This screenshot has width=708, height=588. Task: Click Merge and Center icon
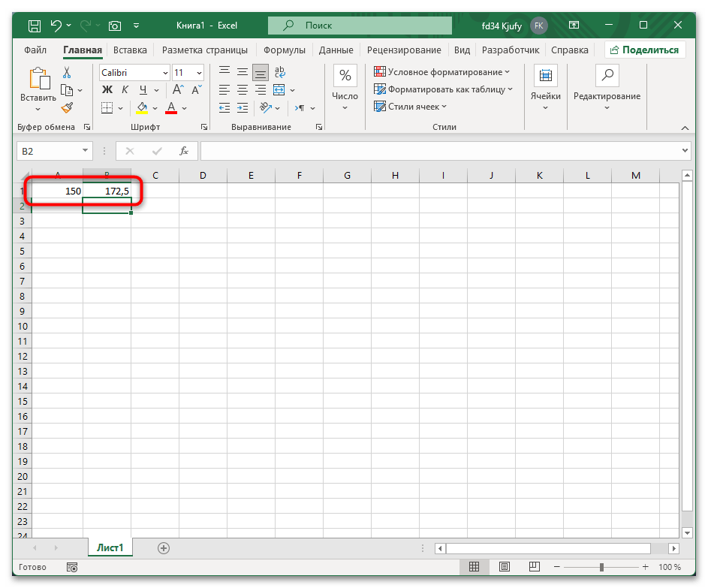pyautogui.click(x=279, y=90)
